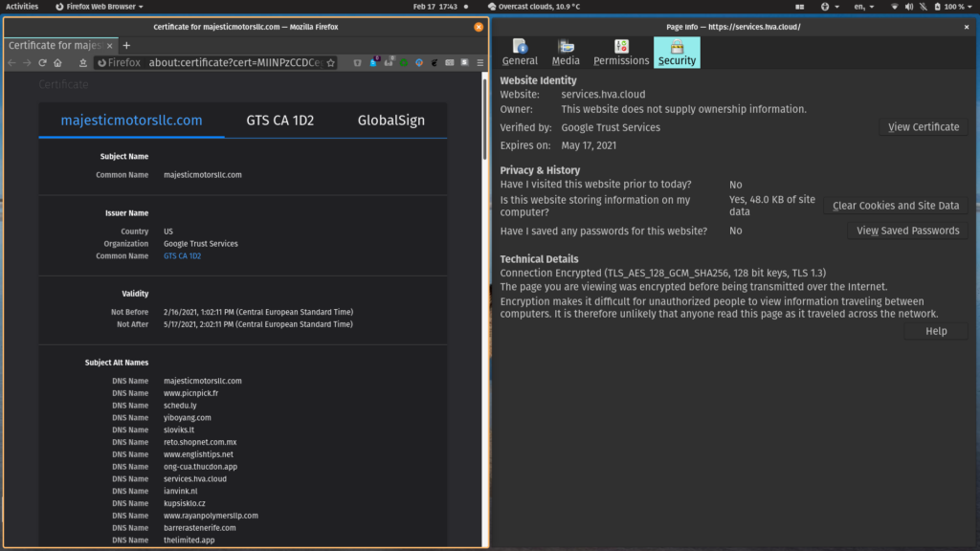Open the Downloads toolbar icon
This screenshot has height=551, width=980.
[82, 62]
